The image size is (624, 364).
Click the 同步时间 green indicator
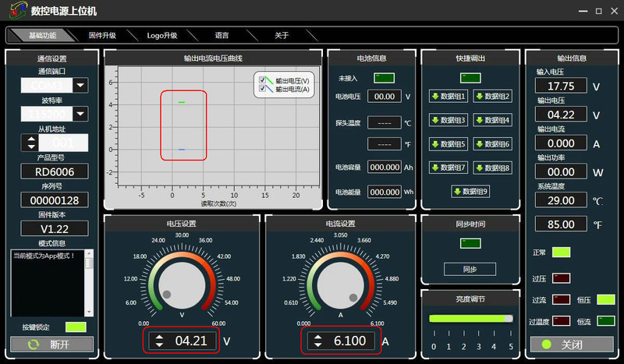point(470,243)
